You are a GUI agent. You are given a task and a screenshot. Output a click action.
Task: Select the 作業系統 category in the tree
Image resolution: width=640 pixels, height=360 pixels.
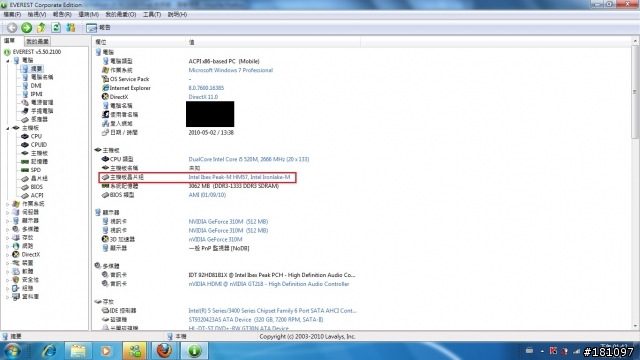(x=33, y=204)
